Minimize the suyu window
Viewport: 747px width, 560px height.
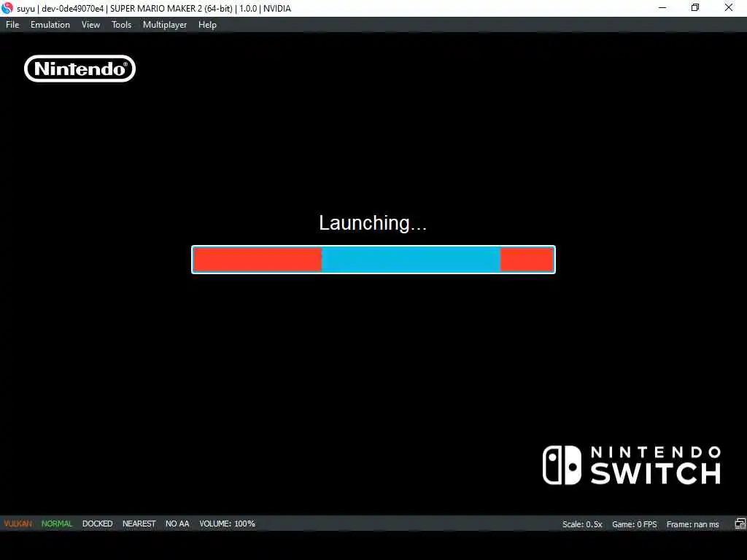click(662, 8)
